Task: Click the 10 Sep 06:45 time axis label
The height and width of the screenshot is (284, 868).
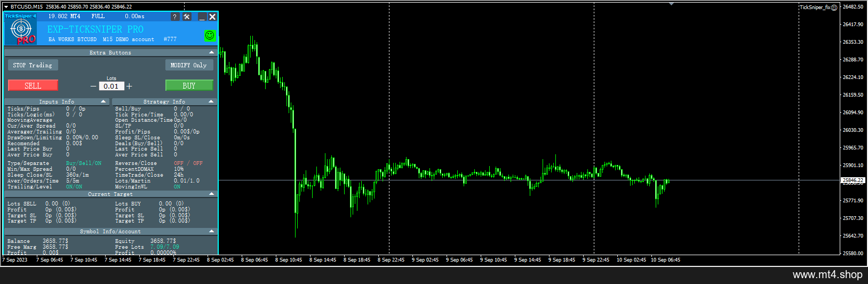Action: [x=666, y=260]
